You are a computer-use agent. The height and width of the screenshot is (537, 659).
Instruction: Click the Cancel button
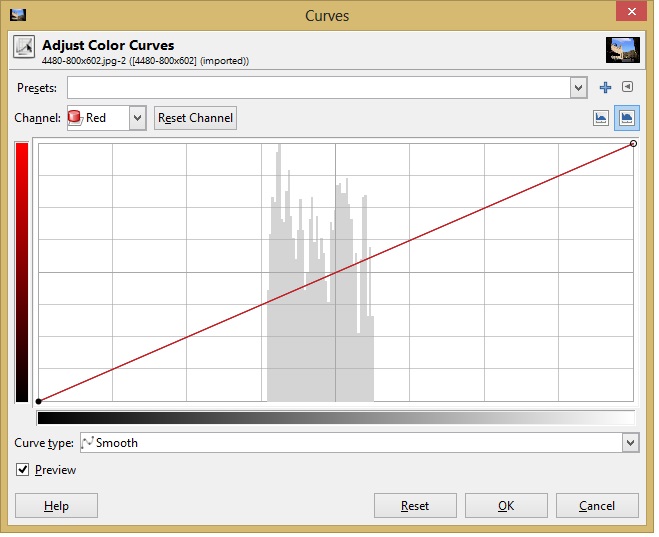[597, 506]
